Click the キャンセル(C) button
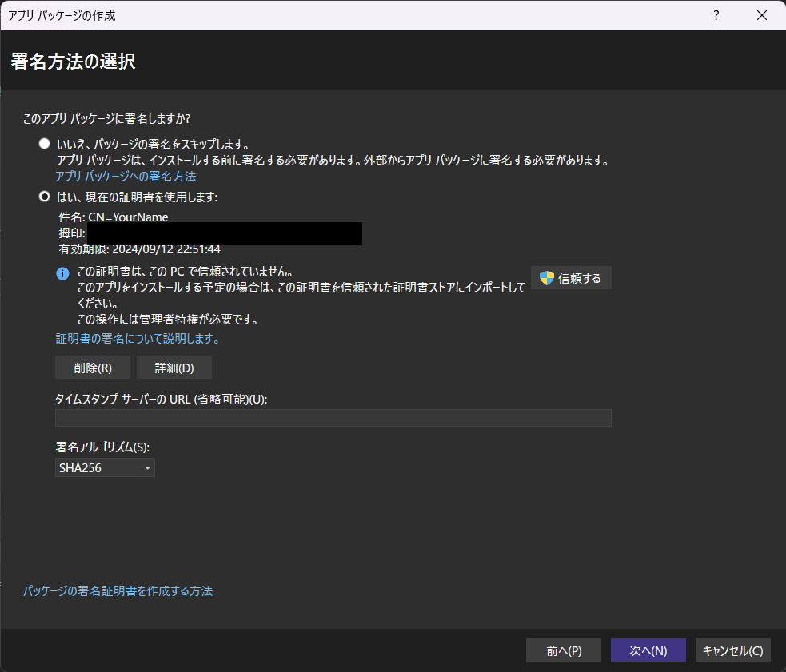Viewport: 786px width, 672px height. (x=732, y=650)
